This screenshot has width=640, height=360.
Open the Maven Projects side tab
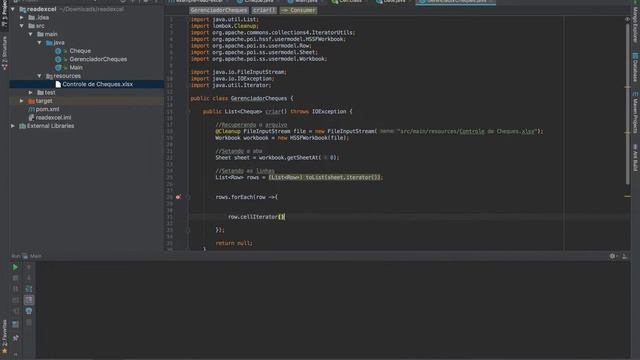pos(635,112)
